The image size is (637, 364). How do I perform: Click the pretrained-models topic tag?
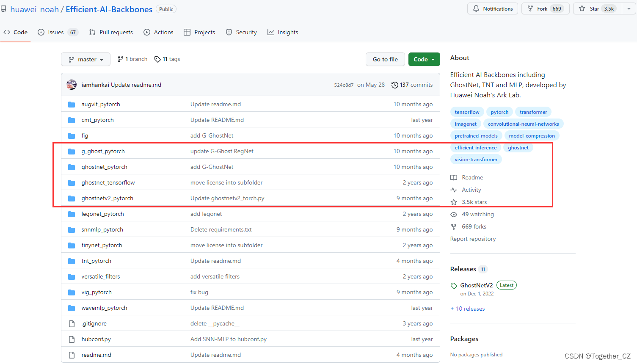(x=476, y=136)
